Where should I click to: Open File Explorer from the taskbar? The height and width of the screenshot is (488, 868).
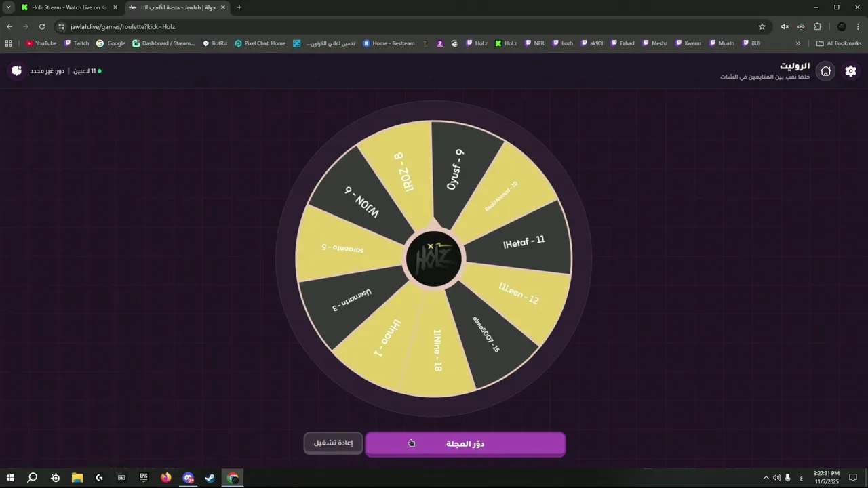click(77, 478)
